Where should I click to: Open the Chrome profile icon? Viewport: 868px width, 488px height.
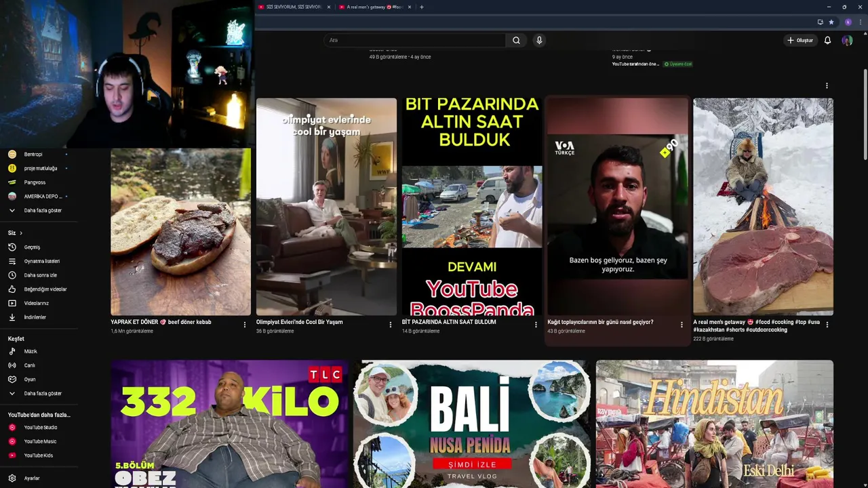click(848, 22)
